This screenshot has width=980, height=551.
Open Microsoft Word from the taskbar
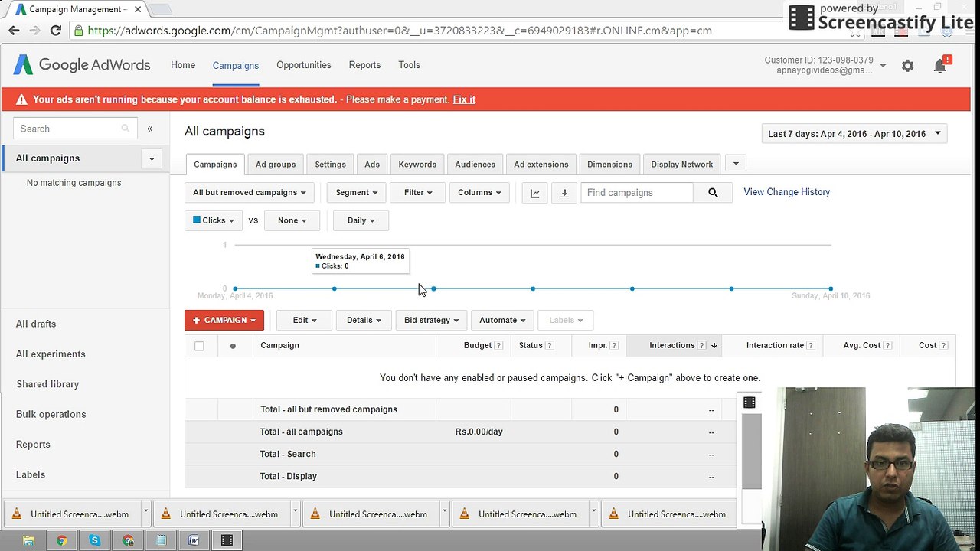pyautogui.click(x=194, y=540)
